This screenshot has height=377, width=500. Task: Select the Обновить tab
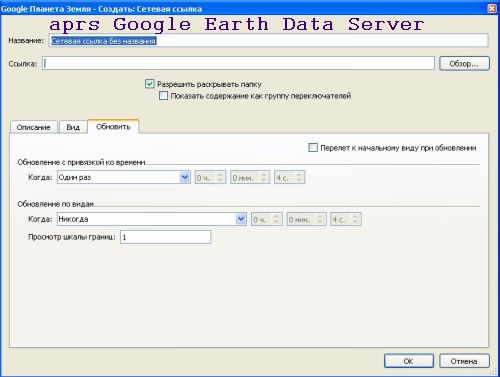[x=113, y=127]
